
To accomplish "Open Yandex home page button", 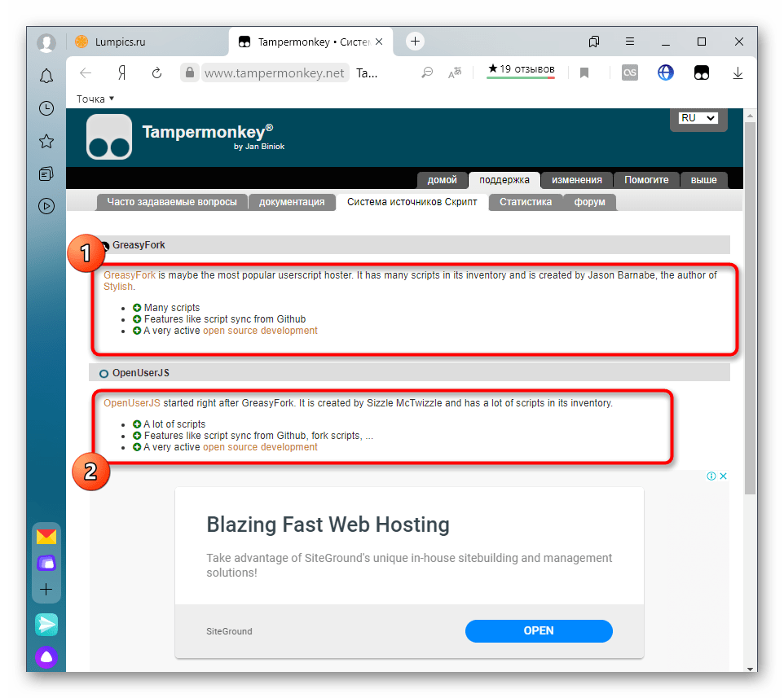I will click(121, 73).
